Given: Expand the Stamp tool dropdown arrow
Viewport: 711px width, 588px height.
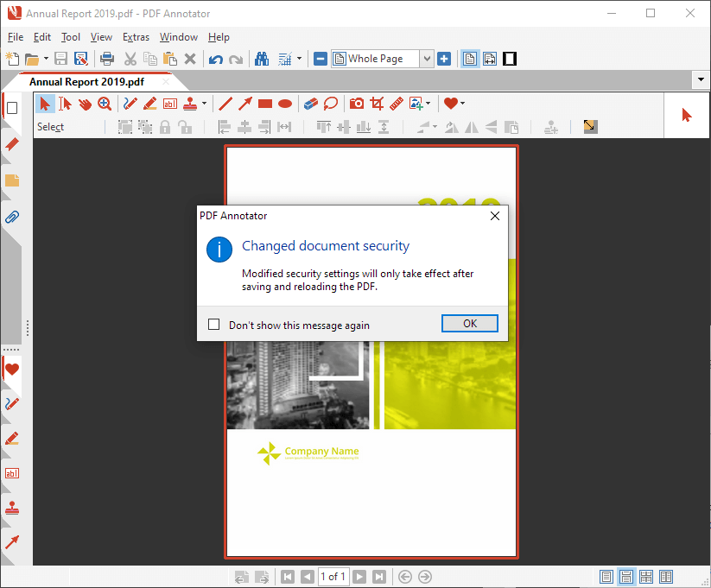Looking at the screenshot, I should 204,104.
